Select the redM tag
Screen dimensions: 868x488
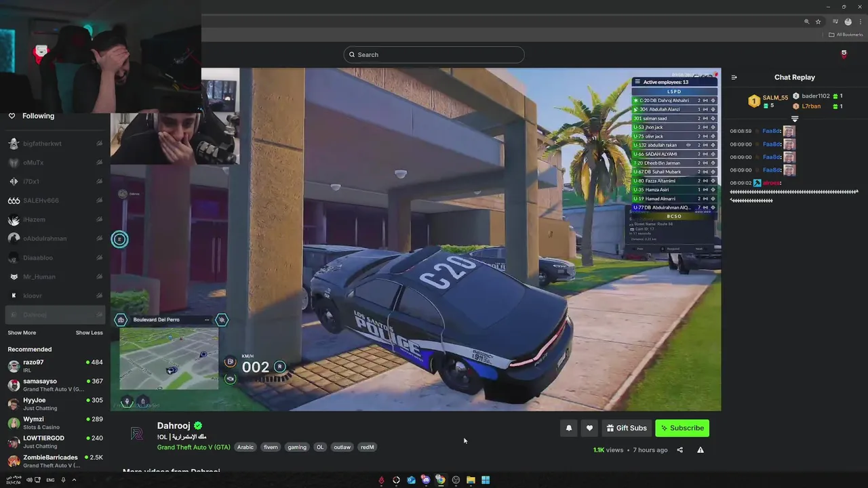[367, 447]
